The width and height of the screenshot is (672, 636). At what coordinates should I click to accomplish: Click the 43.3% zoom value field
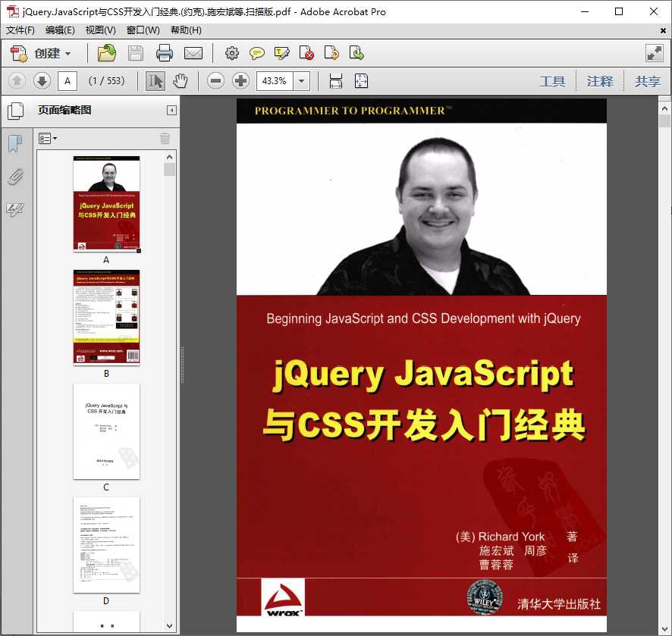[275, 80]
